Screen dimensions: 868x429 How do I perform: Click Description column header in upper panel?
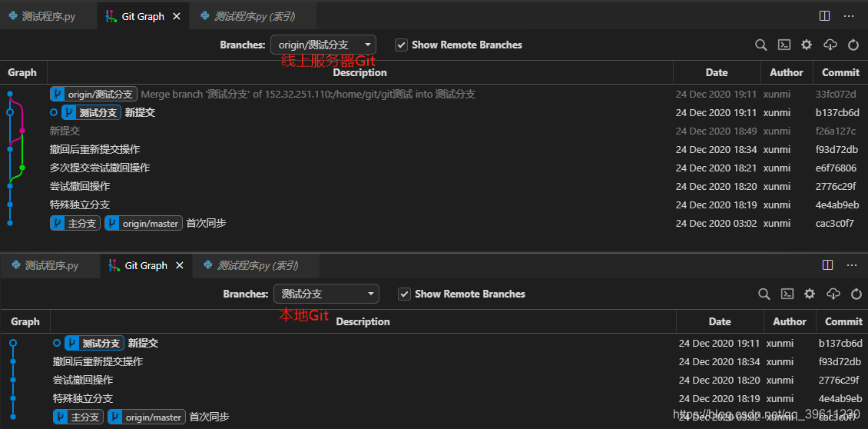[x=359, y=72]
